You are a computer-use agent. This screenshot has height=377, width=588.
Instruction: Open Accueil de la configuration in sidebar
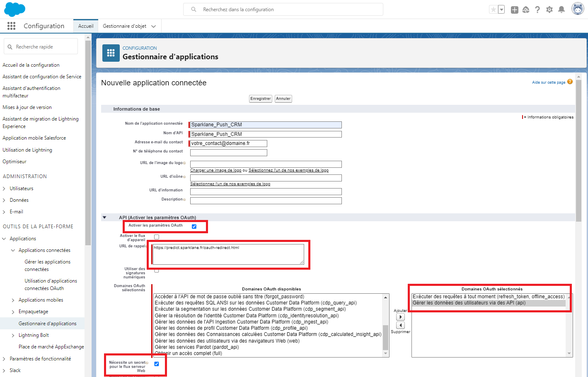click(x=31, y=65)
